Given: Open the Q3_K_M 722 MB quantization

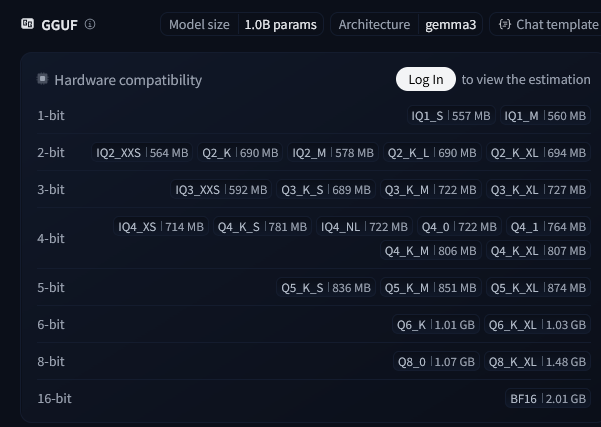Looking at the screenshot, I should tap(420, 189).
